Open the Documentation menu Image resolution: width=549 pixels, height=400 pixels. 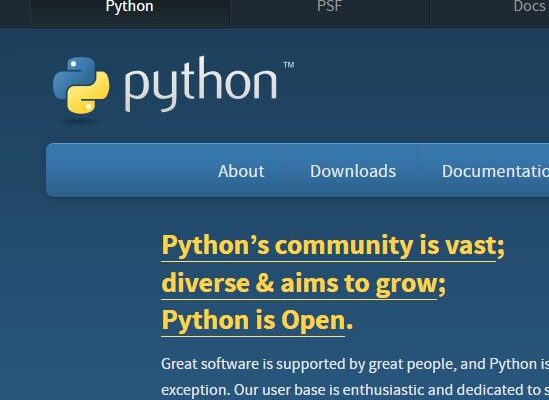click(x=495, y=171)
